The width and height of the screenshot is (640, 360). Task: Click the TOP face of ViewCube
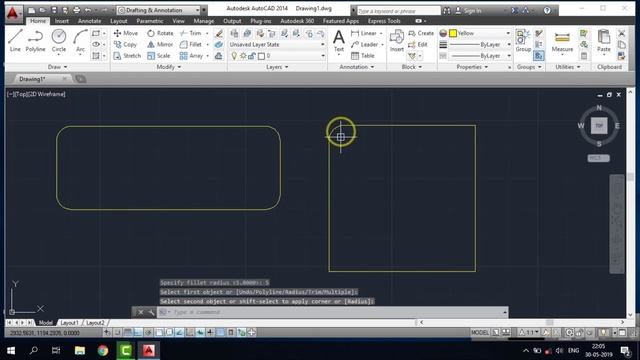(x=599, y=125)
